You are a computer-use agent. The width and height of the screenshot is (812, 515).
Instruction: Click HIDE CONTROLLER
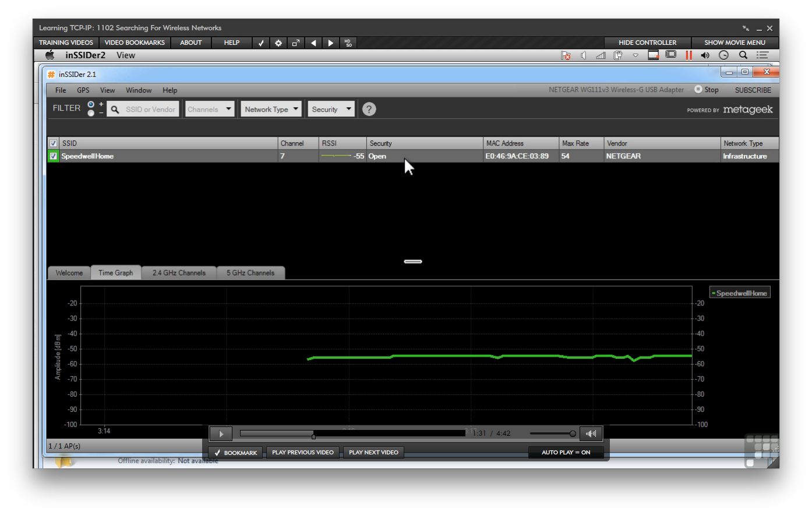click(x=647, y=43)
